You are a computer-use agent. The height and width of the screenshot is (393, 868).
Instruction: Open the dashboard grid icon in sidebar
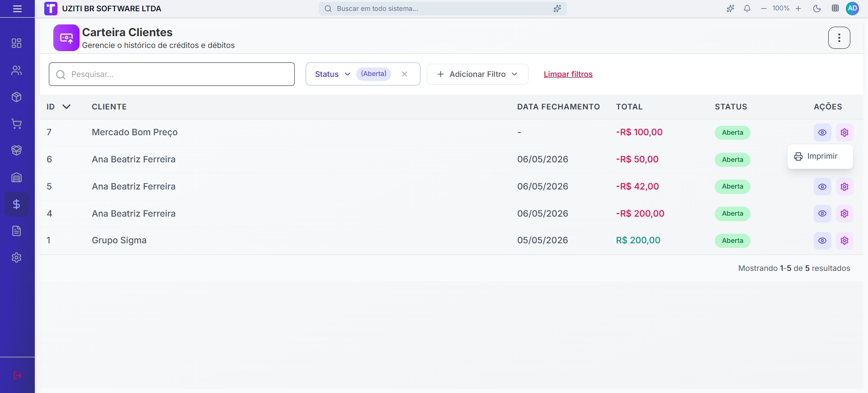click(x=17, y=43)
